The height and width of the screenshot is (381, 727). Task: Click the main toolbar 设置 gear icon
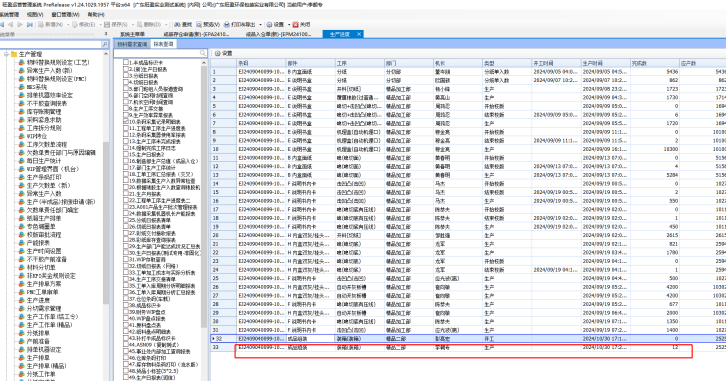[269, 25]
